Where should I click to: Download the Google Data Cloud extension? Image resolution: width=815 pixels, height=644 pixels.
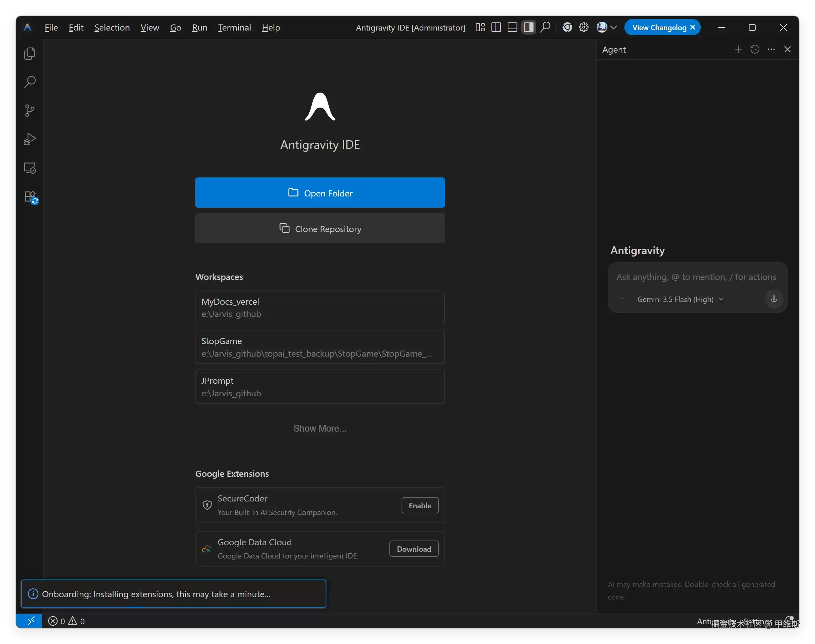pos(414,549)
